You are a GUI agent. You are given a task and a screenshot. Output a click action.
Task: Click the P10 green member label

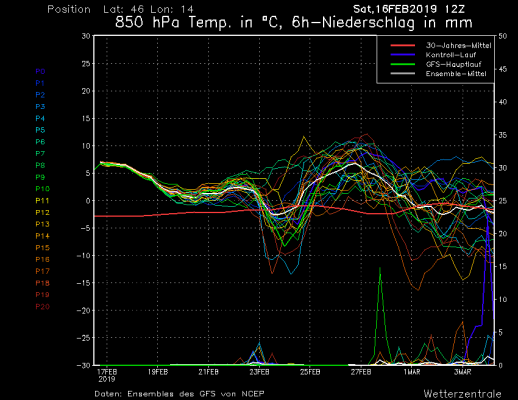(x=43, y=189)
